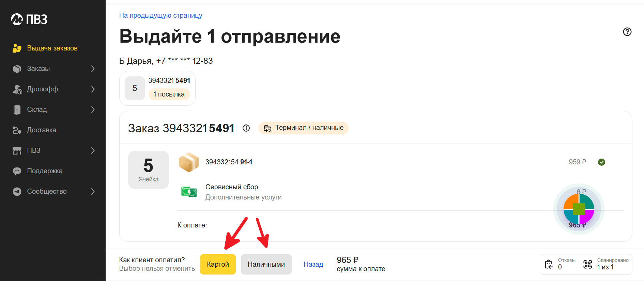Screen dimensions: 644x281
Task: Click the Дропофф sidebar icon
Action: [x=17, y=89]
